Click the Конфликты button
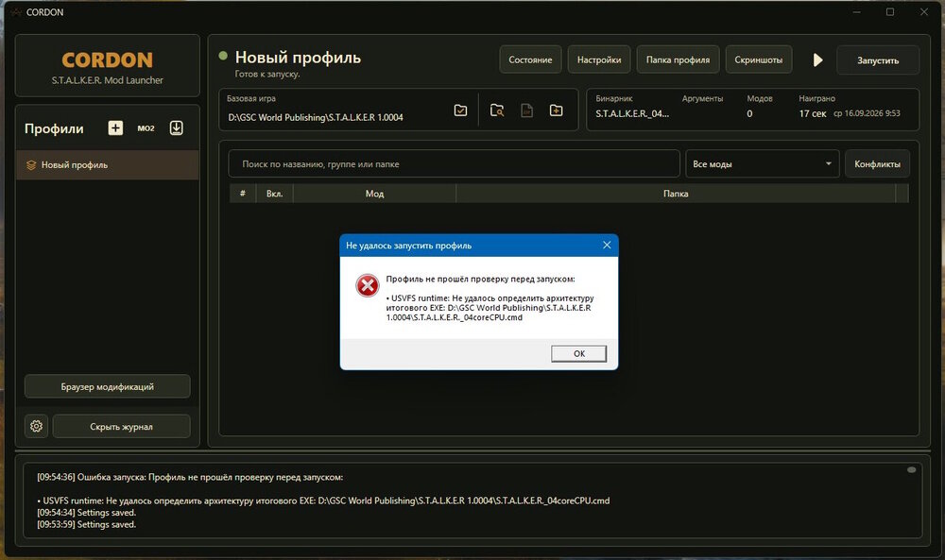Screen dimensions: 945x560 [x=878, y=163]
